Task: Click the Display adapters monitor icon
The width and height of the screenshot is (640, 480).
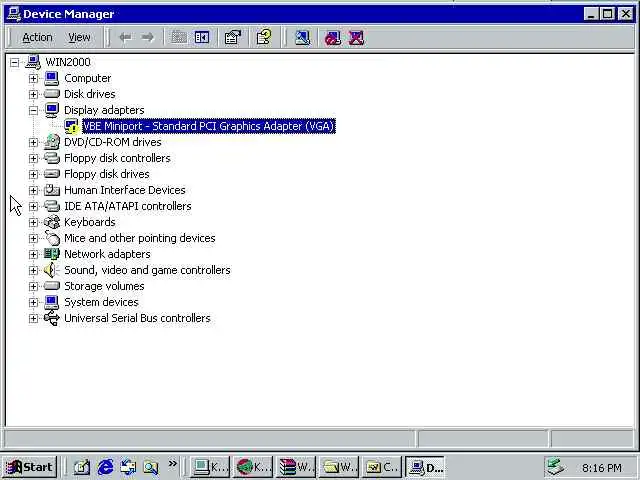Action: 52,110
